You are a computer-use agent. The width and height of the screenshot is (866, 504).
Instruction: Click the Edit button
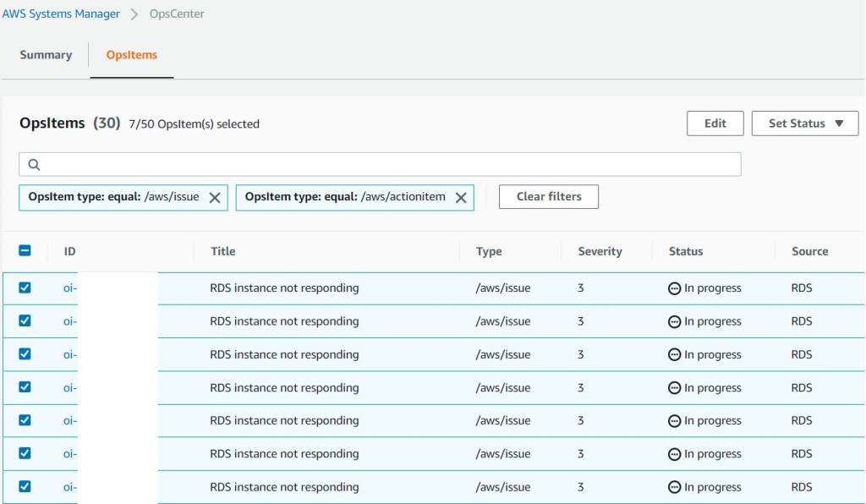point(715,123)
